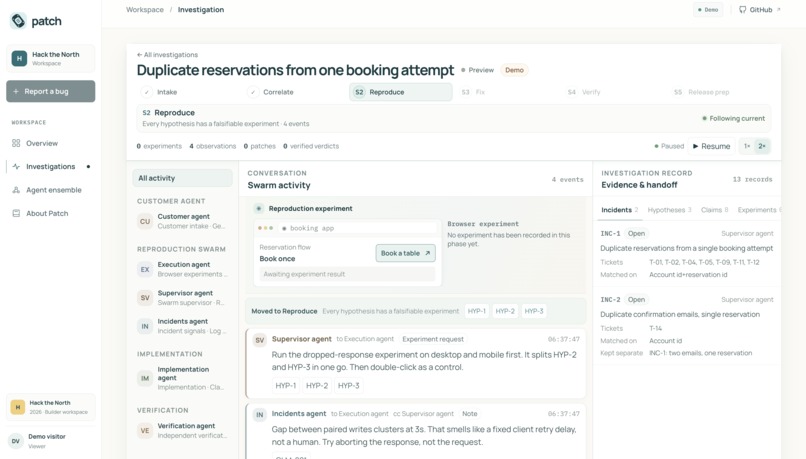Select the Intake phase step
The height and width of the screenshot is (459, 806).
pyautogui.click(x=189, y=92)
